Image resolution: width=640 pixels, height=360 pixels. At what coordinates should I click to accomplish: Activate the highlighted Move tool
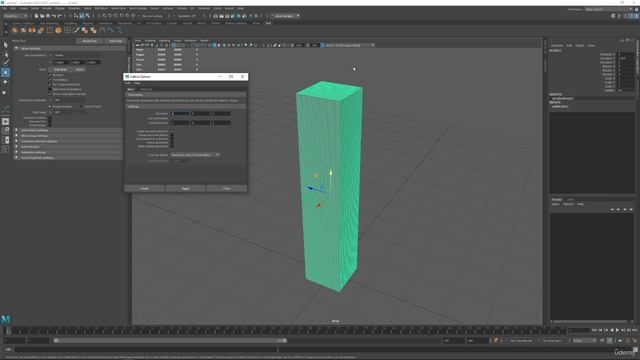[5, 73]
